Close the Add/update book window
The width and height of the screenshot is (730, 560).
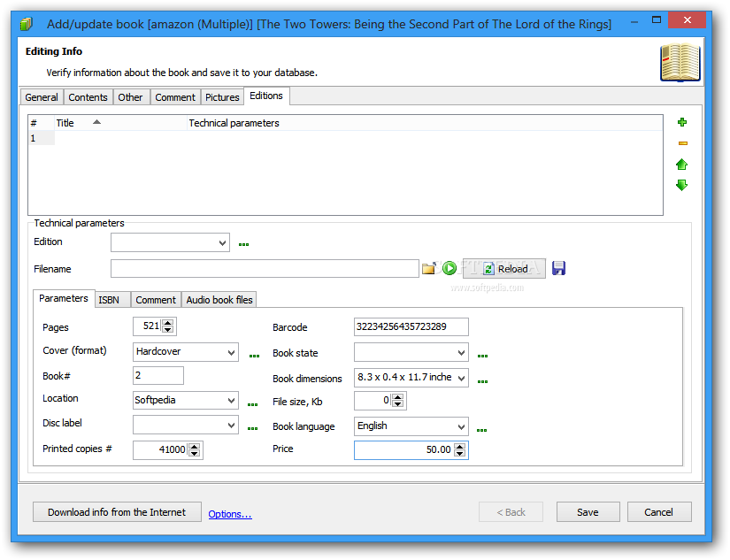[x=688, y=20]
